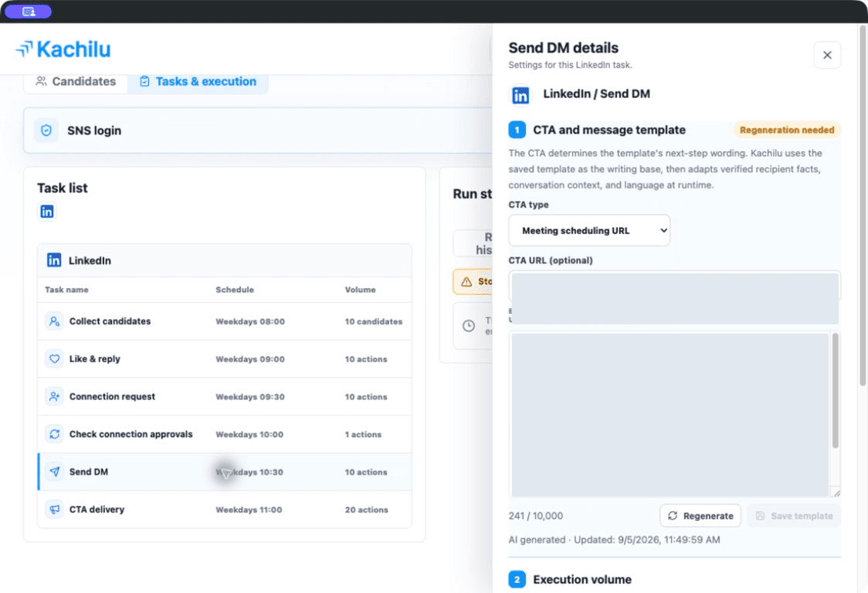Open the Collect candidates task
Image resolution: width=868 pixels, height=593 pixels.
[x=225, y=321]
